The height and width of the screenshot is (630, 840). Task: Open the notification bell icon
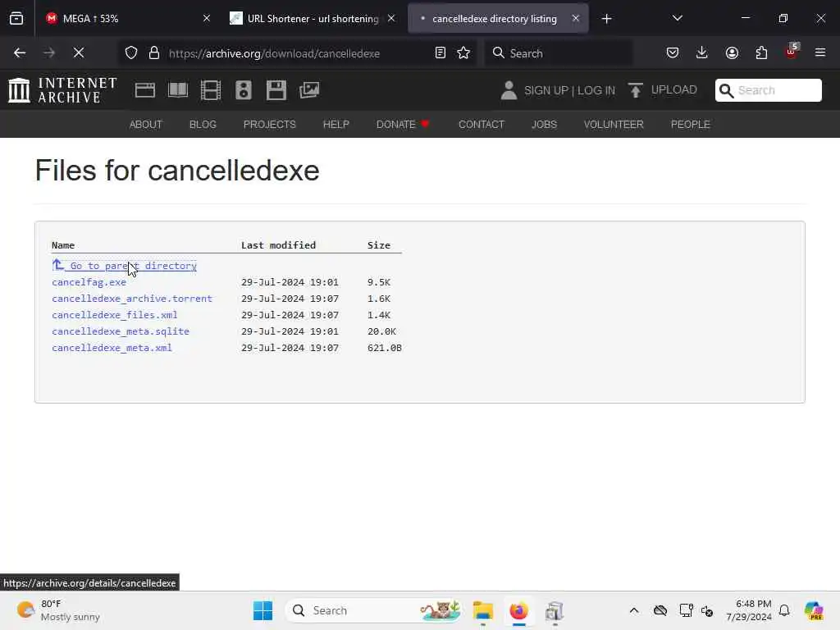coord(784,610)
